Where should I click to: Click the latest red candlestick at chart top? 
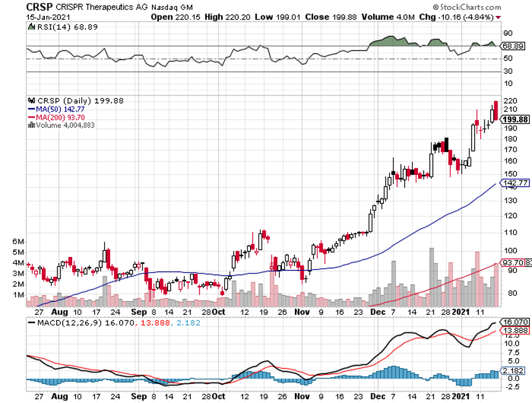[496, 110]
